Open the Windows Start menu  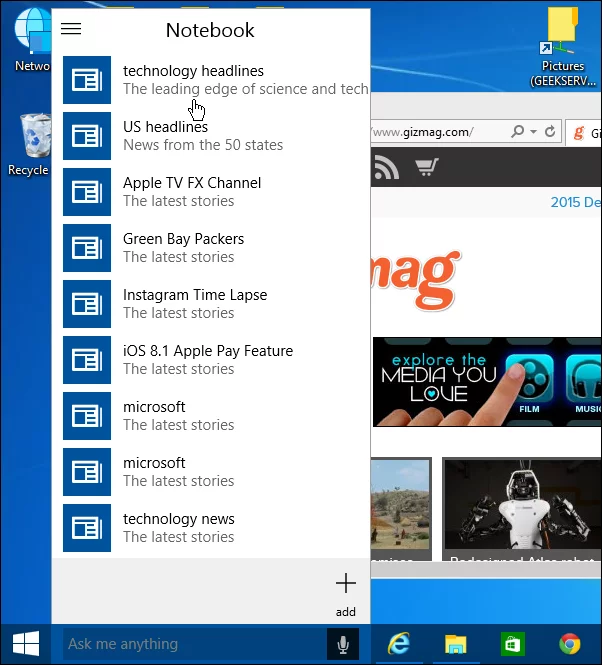pyautogui.click(x=25, y=644)
